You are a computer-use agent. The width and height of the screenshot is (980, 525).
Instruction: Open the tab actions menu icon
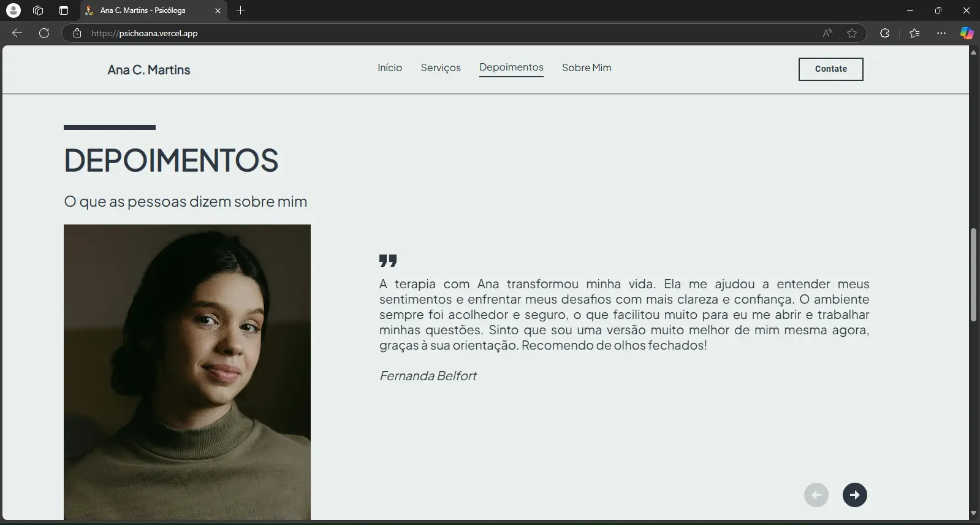point(64,10)
